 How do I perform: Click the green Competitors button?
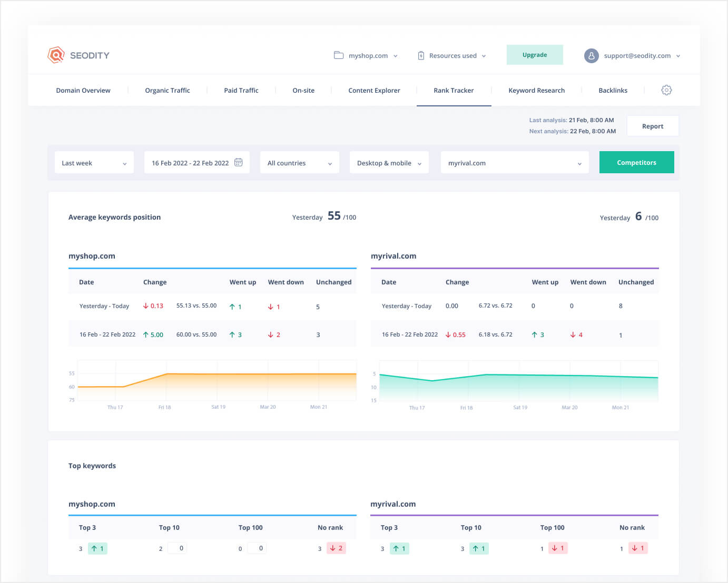[x=636, y=162]
